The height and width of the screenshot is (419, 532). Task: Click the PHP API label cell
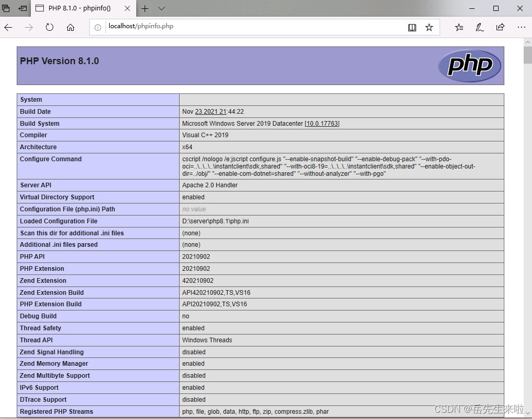click(98, 257)
